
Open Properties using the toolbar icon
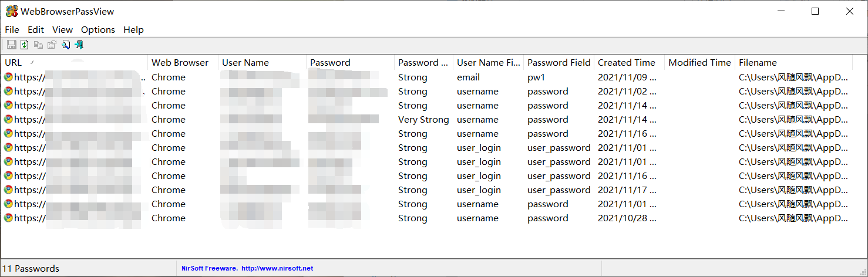(52, 45)
